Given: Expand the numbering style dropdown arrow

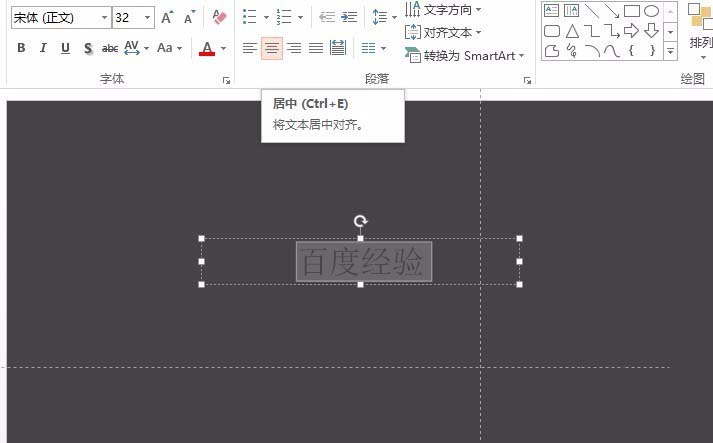Looking at the screenshot, I should [301, 18].
